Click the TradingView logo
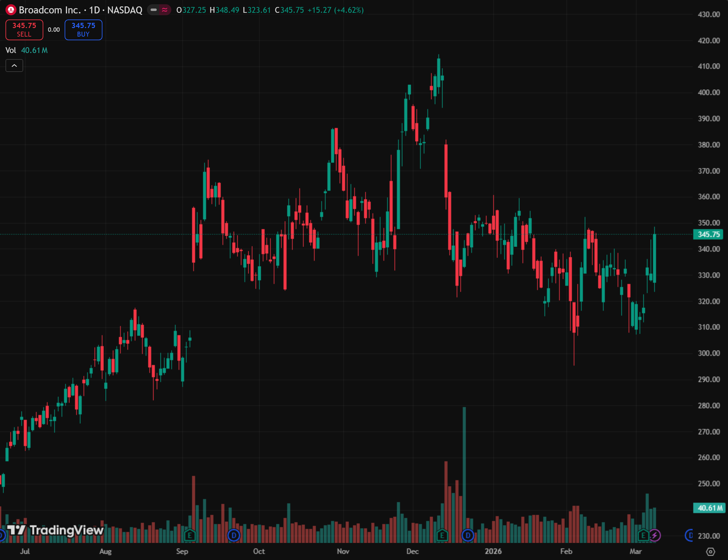Screen dimensions: 728x560 55,530
